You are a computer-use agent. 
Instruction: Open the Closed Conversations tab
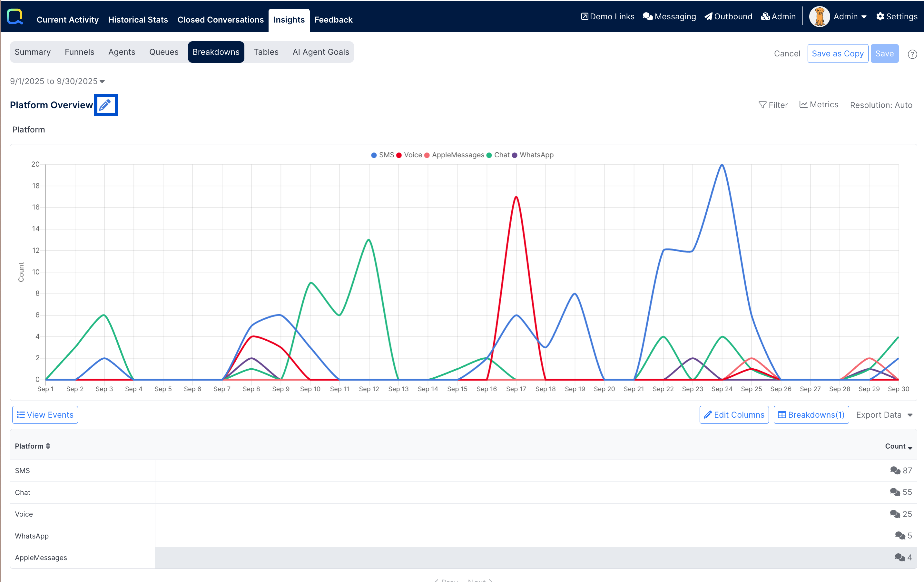(220, 20)
